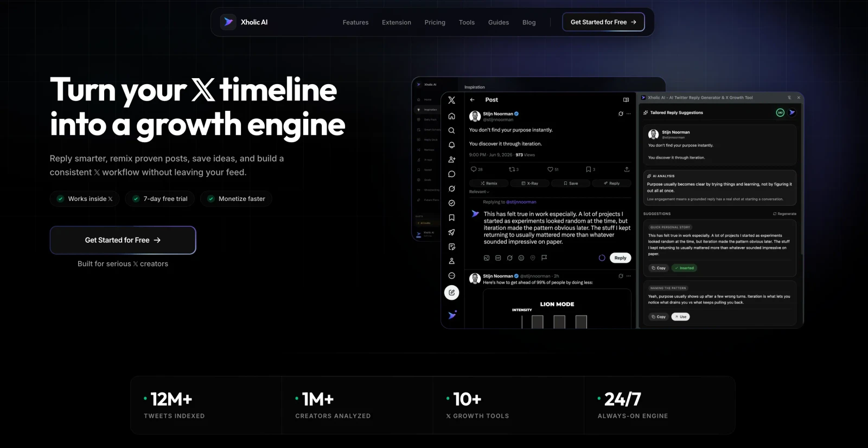The height and width of the screenshot is (448, 868).
Task: Open the verified badge icon in the X sidebar
Action: (x=451, y=203)
